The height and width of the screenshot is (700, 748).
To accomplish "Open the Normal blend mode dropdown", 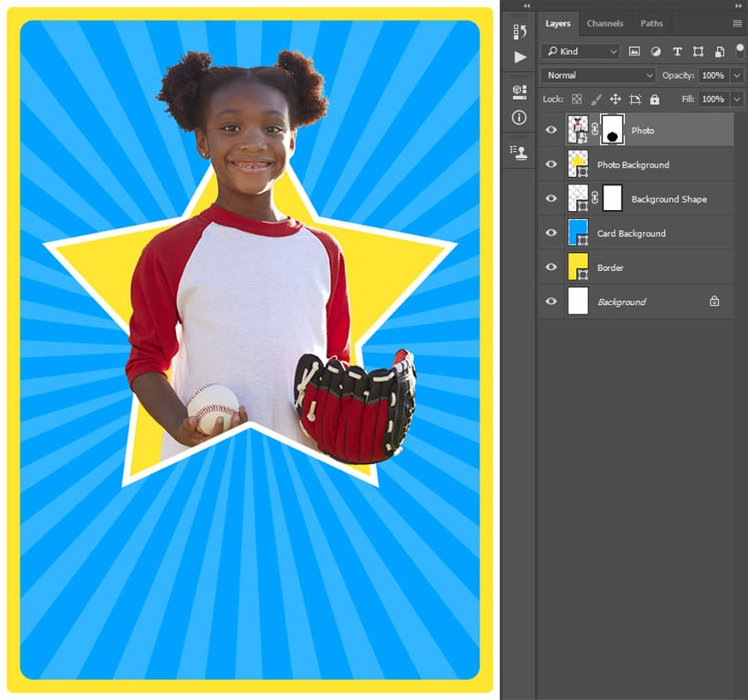I will pyautogui.click(x=598, y=75).
